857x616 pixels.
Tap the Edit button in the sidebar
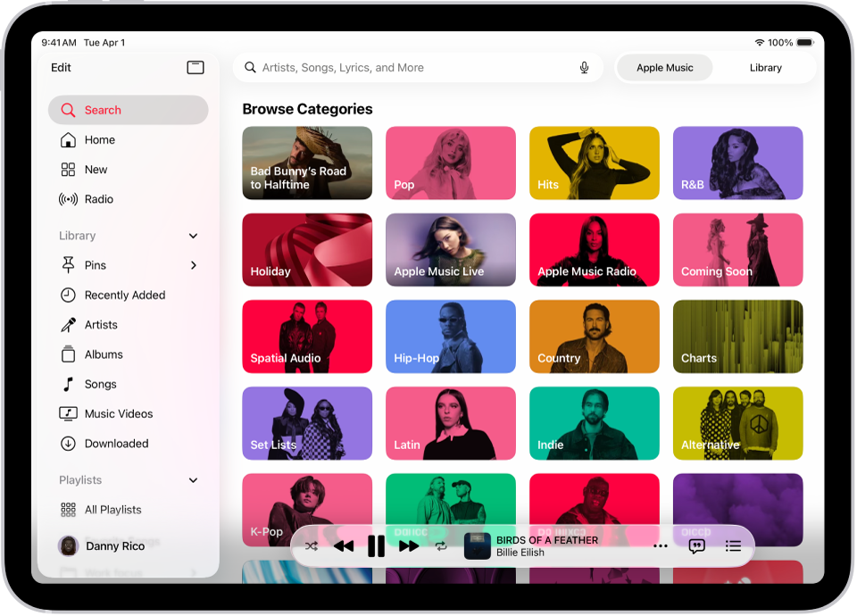coord(61,67)
